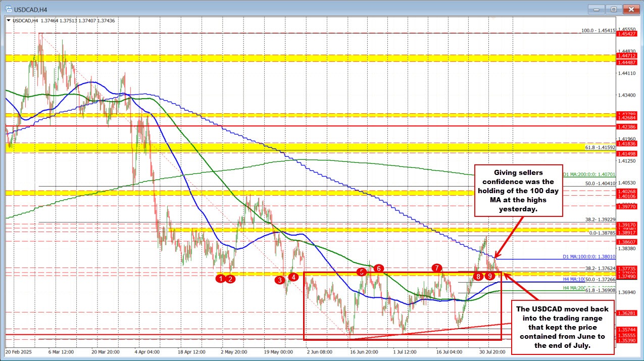The width and height of the screenshot is (644, 361).
Task: Select the circled marker 9 near the yellow band
Action: click(489, 277)
